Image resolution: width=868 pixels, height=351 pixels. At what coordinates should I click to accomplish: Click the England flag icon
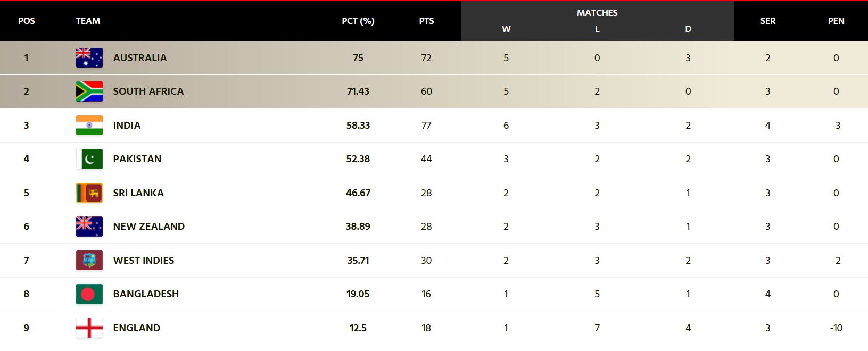tap(89, 328)
